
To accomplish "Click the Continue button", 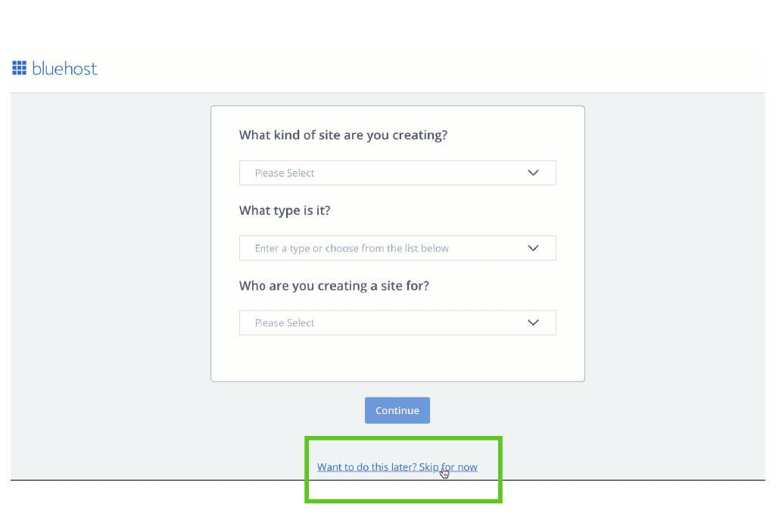I will [x=397, y=410].
